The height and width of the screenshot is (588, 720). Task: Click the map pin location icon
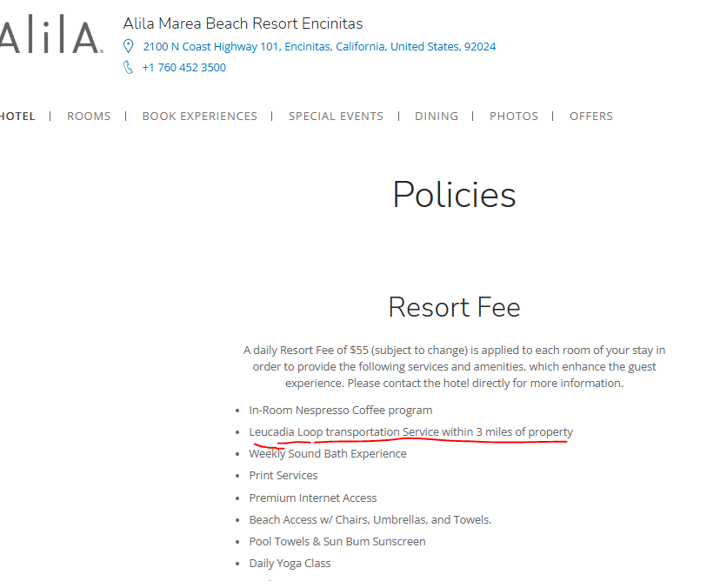[x=128, y=46]
